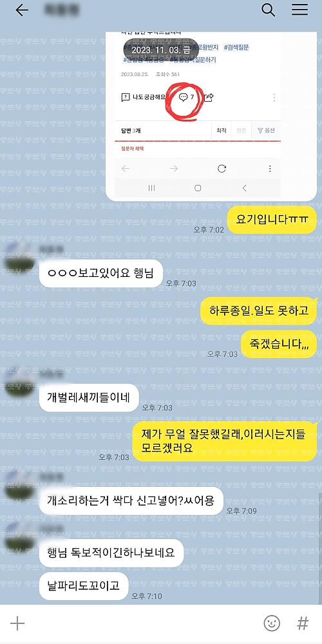
Task: Tap the 요기입니다ㅠㅠ yellow message bubble
Action: pos(272,220)
